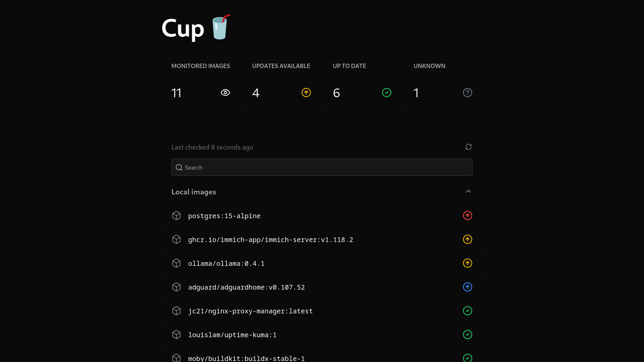Click the moby/buildkit:buildx-stable-1 image row

coord(322,358)
